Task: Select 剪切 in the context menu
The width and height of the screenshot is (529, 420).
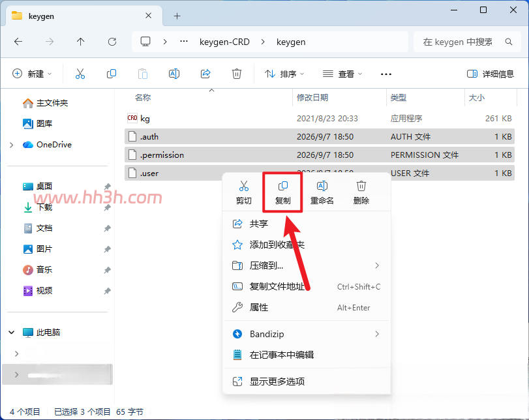Action: tap(243, 193)
